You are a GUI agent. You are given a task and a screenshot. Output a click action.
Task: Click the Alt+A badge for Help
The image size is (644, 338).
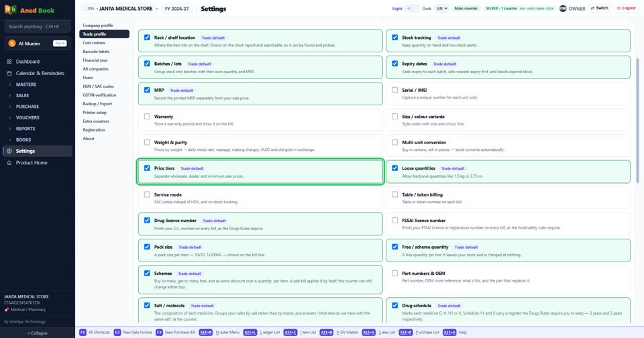point(449,332)
